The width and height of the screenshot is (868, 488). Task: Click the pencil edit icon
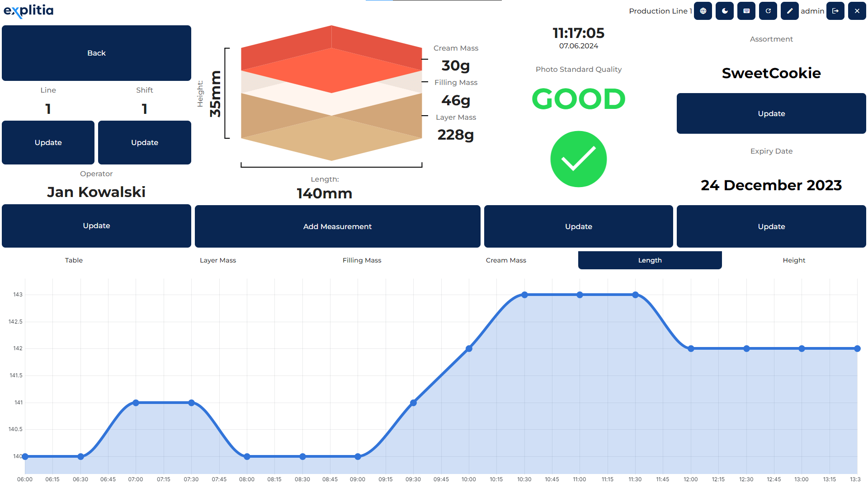pos(790,11)
